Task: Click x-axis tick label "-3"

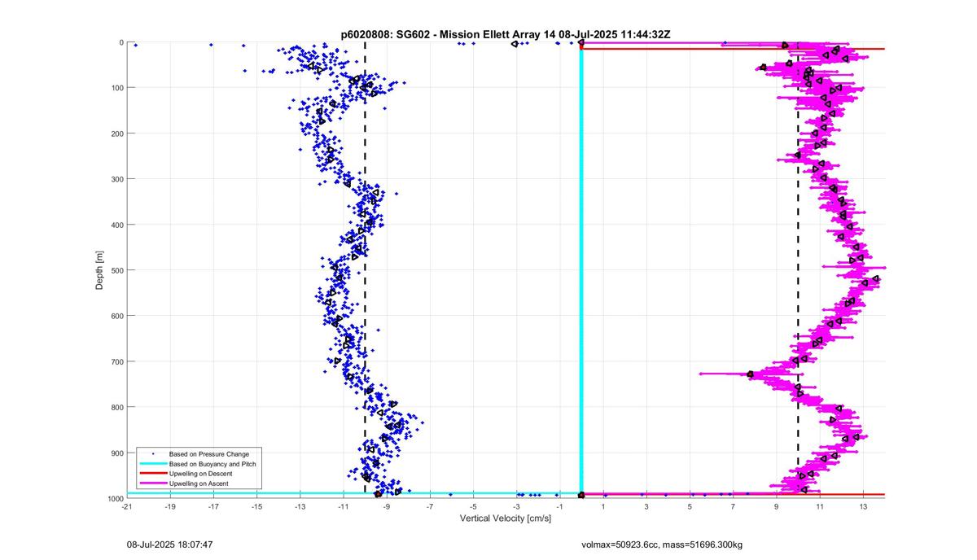Action: [516, 506]
